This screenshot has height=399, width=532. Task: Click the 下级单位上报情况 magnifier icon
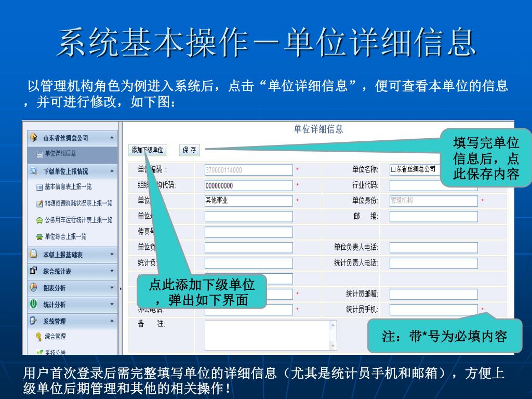(33, 170)
